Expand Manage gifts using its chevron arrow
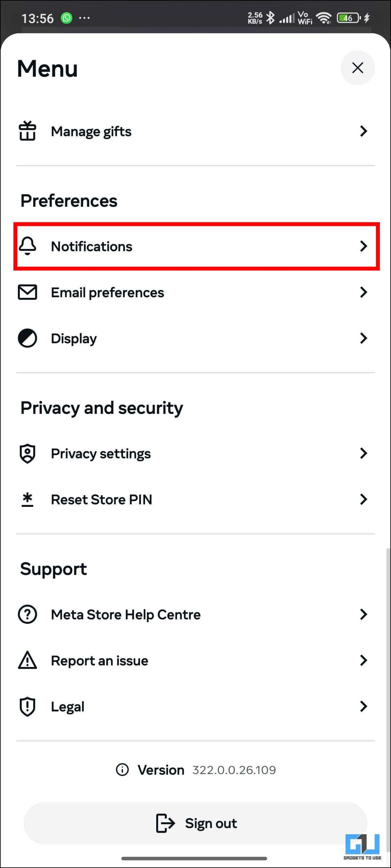391x868 pixels. [x=364, y=131]
